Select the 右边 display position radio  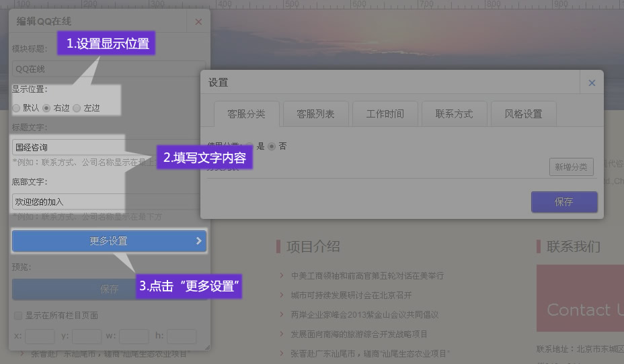46,108
